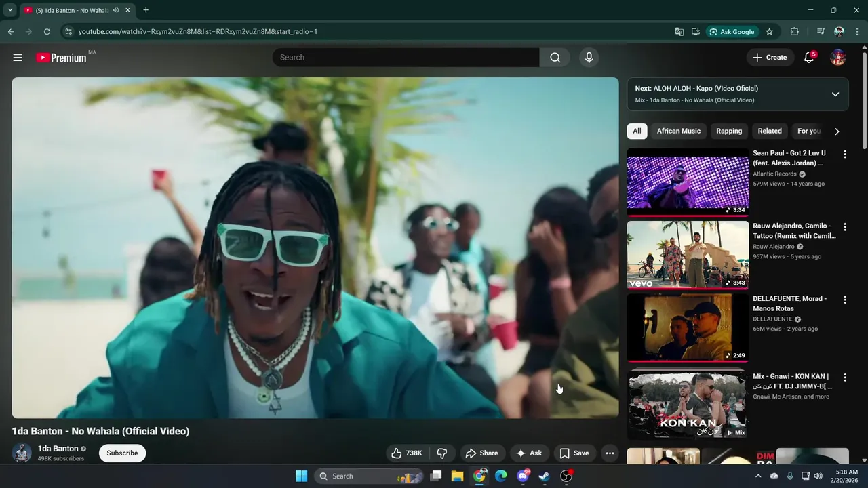868x488 pixels.
Task: Open options for DELLAFUENTE Manos Rotas video
Action: coord(845,300)
